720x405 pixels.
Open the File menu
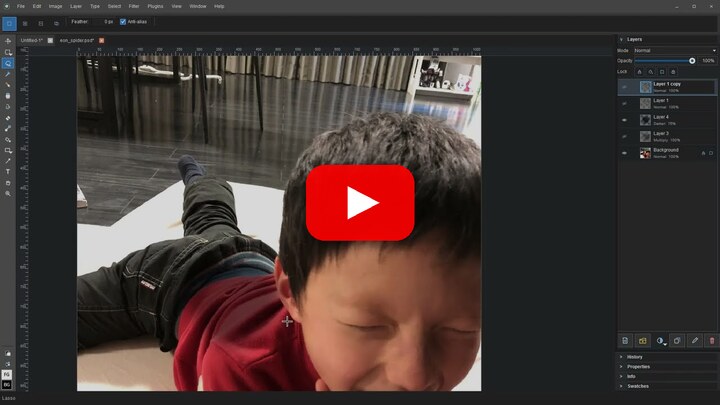tap(21, 6)
